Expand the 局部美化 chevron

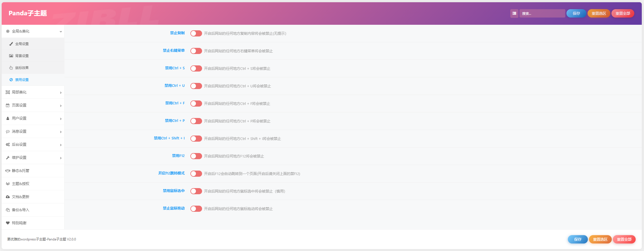coord(61,93)
